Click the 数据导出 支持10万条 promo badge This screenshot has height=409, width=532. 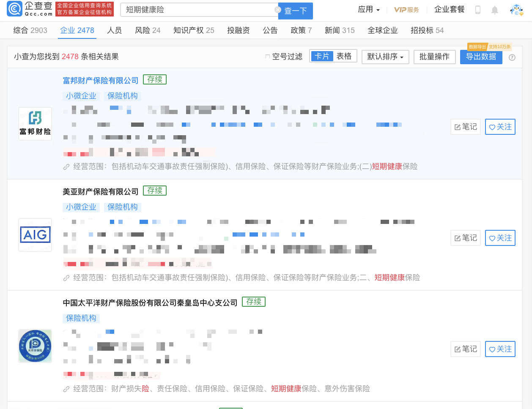pos(490,46)
